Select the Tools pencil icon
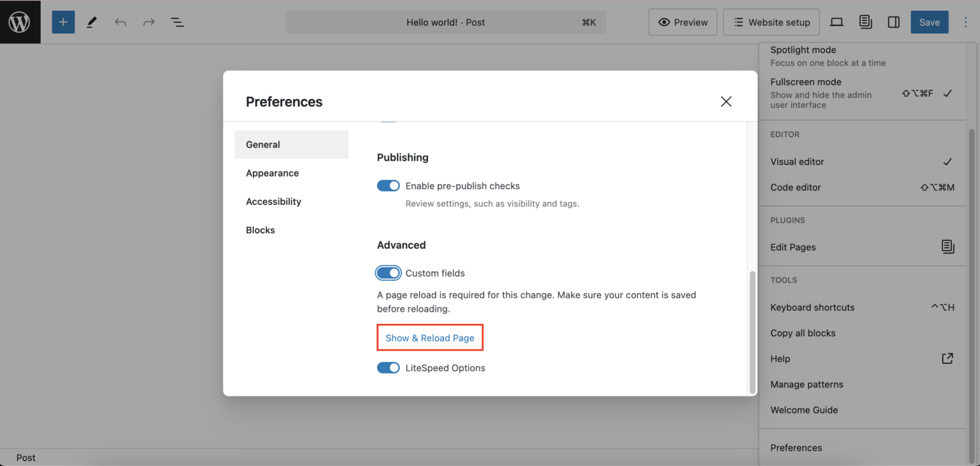 [x=91, y=22]
